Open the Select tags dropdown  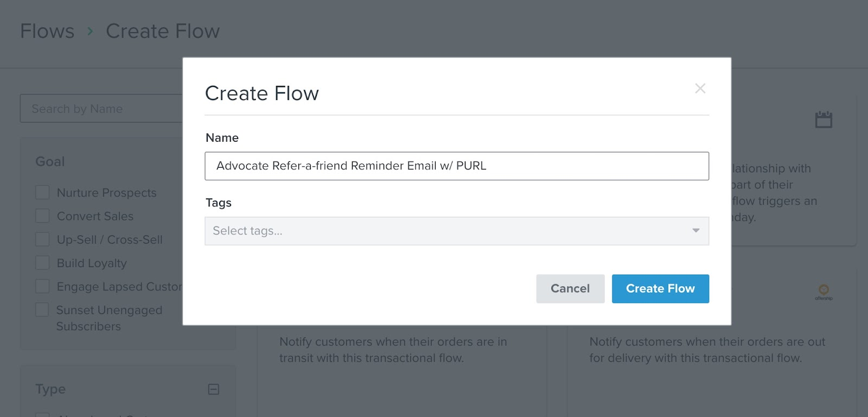450,231
